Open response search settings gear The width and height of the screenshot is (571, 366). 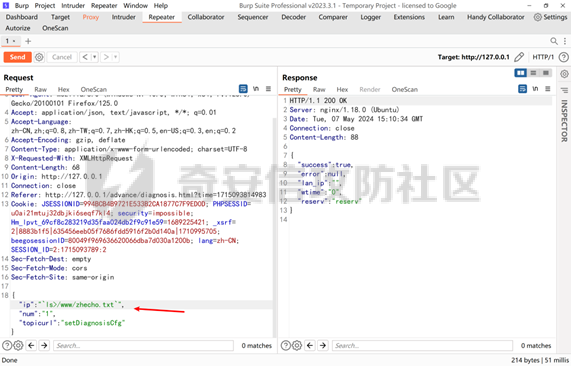click(297, 345)
